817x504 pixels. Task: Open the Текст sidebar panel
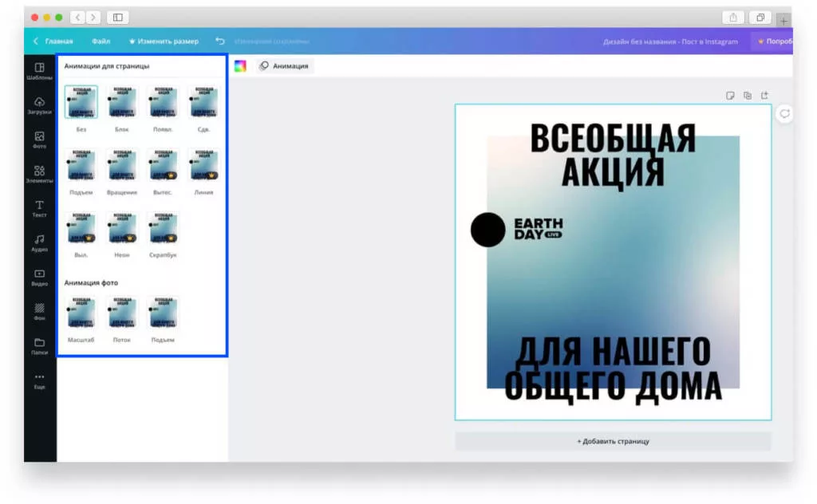(x=40, y=209)
